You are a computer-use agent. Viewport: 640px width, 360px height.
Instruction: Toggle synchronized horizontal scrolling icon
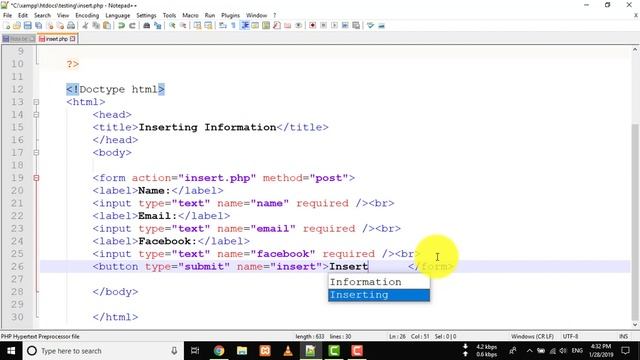tap(209, 25)
